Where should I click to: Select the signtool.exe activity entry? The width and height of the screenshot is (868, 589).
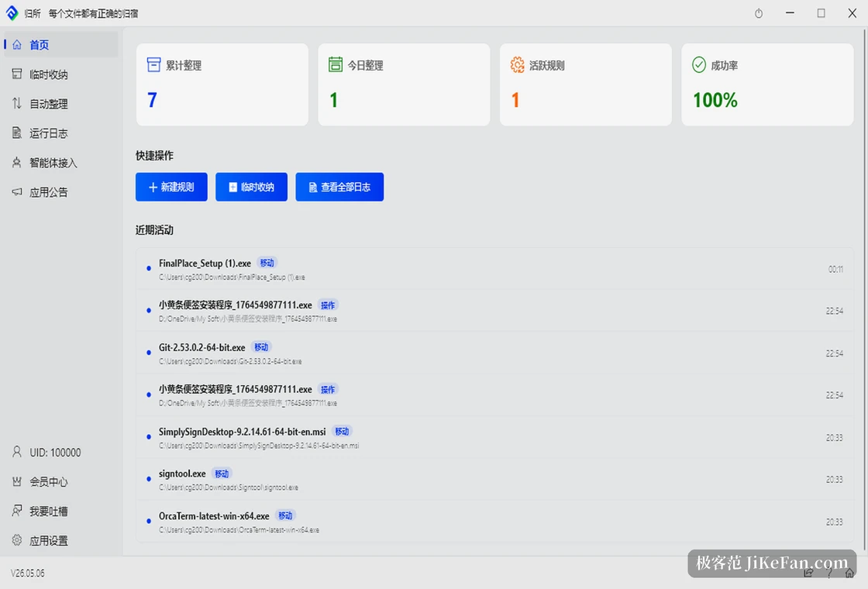click(x=495, y=480)
